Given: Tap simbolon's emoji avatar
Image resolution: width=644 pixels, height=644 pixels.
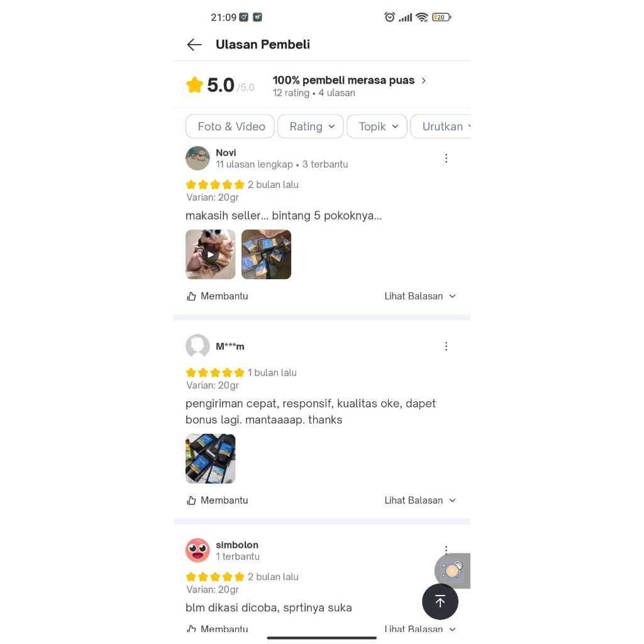Looking at the screenshot, I should 197,550.
